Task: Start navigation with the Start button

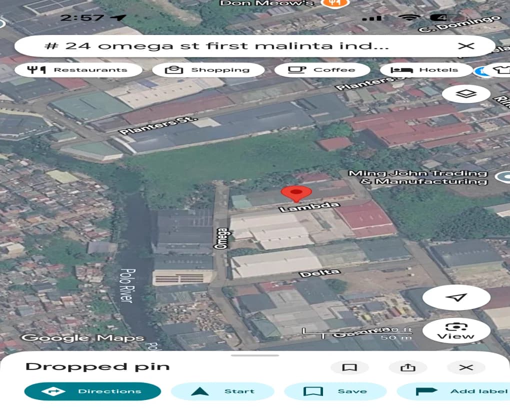Action: click(x=222, y=391)
